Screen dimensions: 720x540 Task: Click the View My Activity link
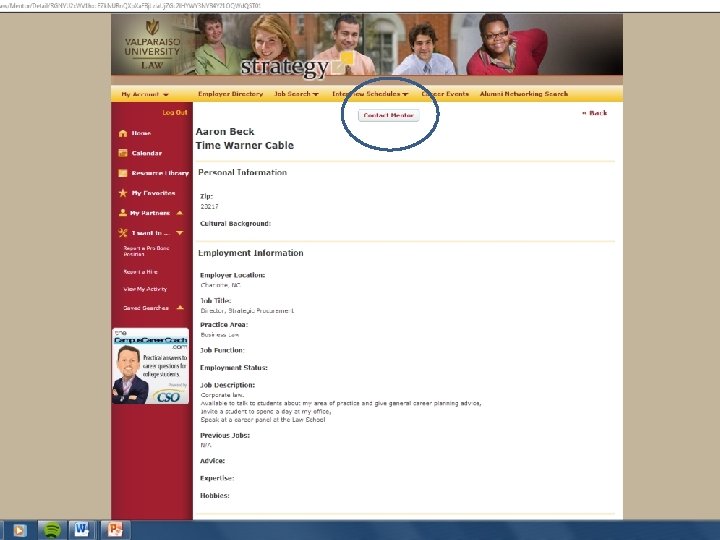point(145,289)
